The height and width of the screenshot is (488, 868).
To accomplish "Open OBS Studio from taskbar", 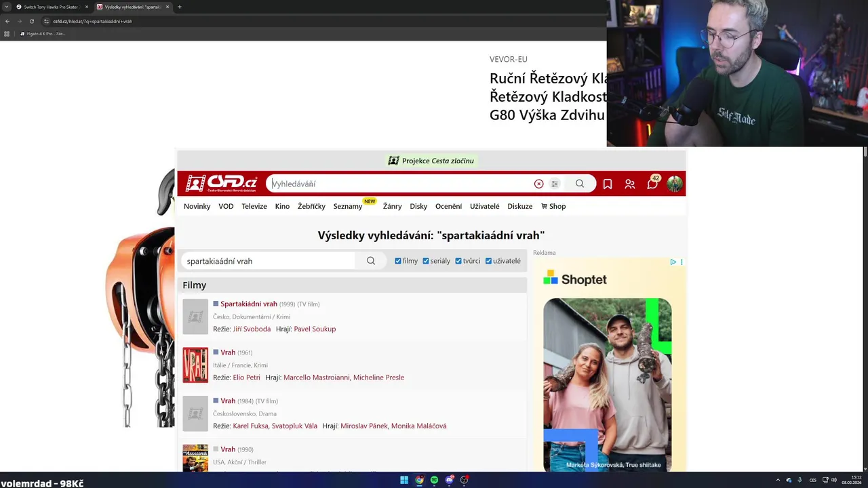I will tap(464, 480).
